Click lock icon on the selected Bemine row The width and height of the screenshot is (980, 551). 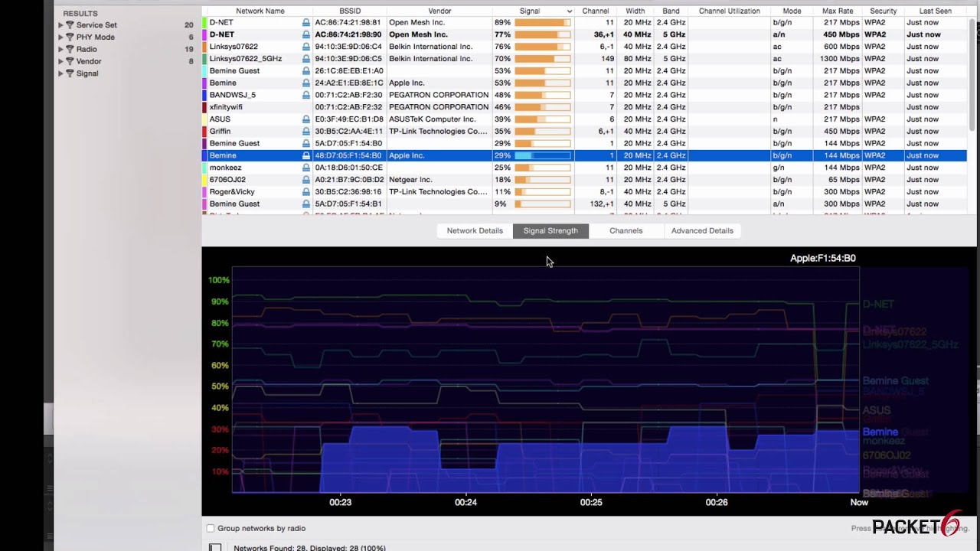click(306, 155)
